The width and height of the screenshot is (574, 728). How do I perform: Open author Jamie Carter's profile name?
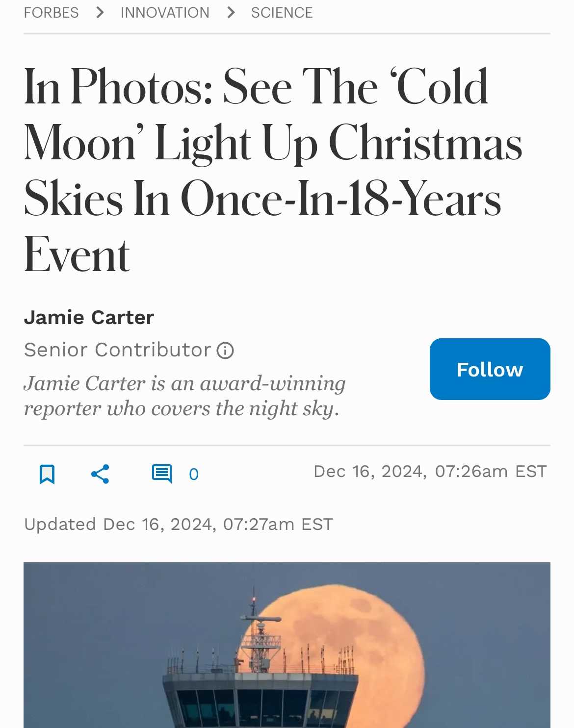(89, 318)
